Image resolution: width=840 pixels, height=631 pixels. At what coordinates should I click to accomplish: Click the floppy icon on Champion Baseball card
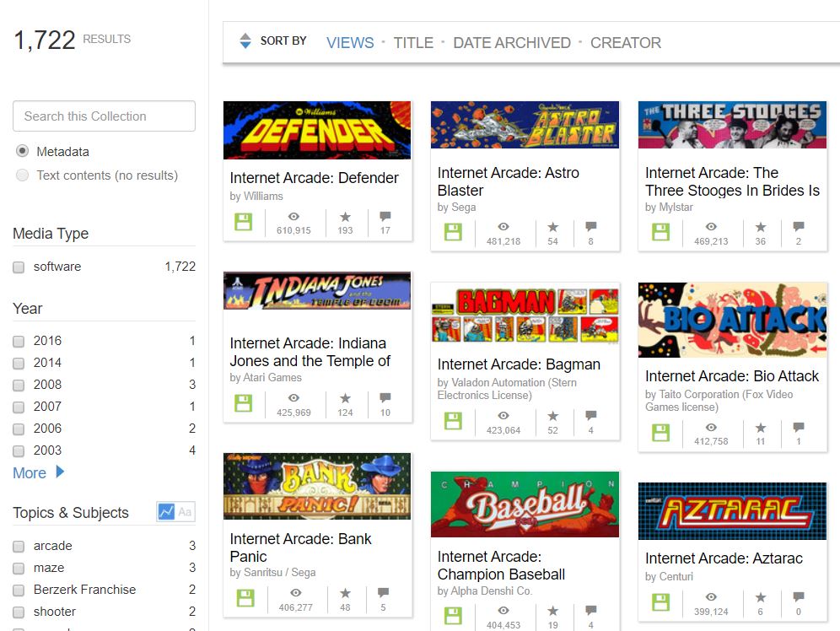[x=453, y=616]
